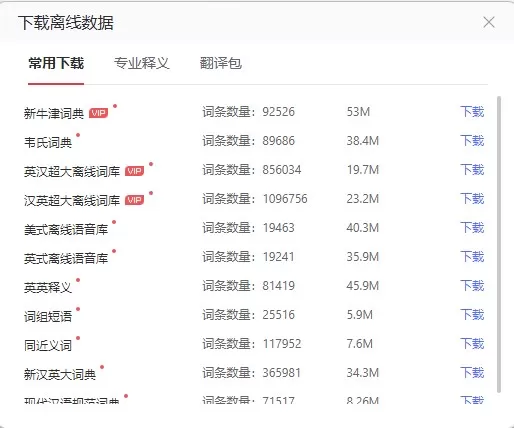This screenshot has height=428, width=514.
Task: Click the VIP badge beside 汉英超大离线词库
Action: pos(134,200)
